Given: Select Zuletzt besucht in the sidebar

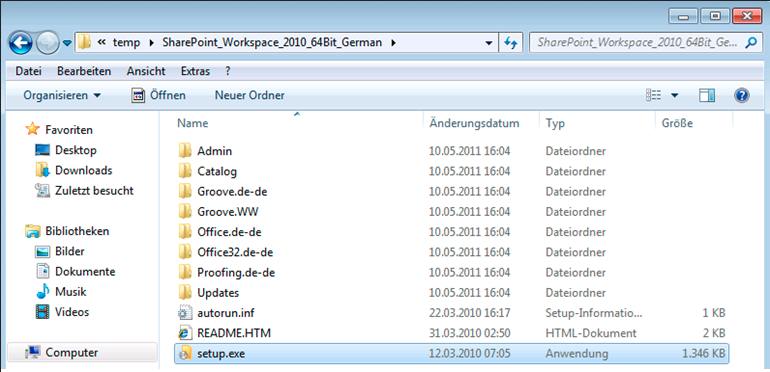Looking at the screenshot, I should (84, 190).
